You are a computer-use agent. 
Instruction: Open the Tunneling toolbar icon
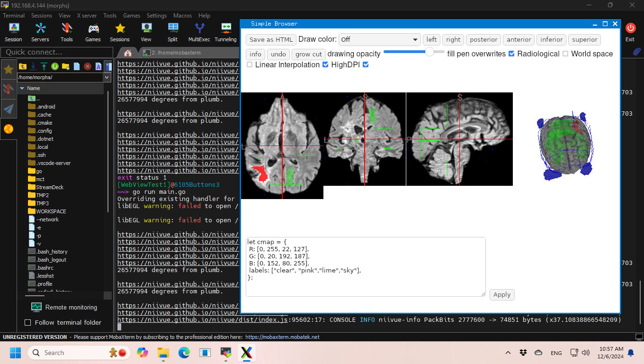click(x=225, y=32)
